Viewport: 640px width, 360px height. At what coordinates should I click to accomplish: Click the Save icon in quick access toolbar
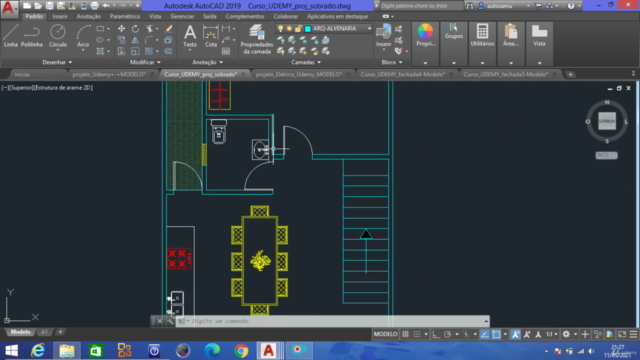tap(49, 6)
